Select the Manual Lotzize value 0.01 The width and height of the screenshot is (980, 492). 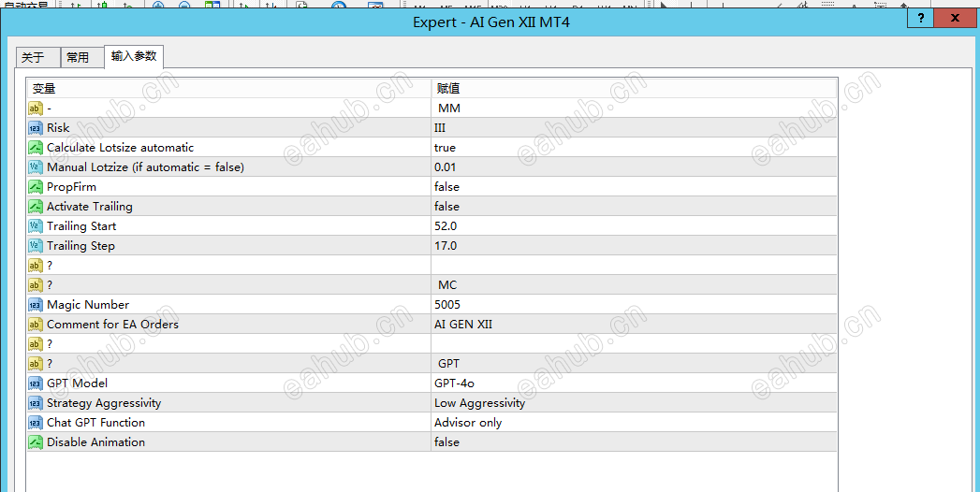coord(445,167)
